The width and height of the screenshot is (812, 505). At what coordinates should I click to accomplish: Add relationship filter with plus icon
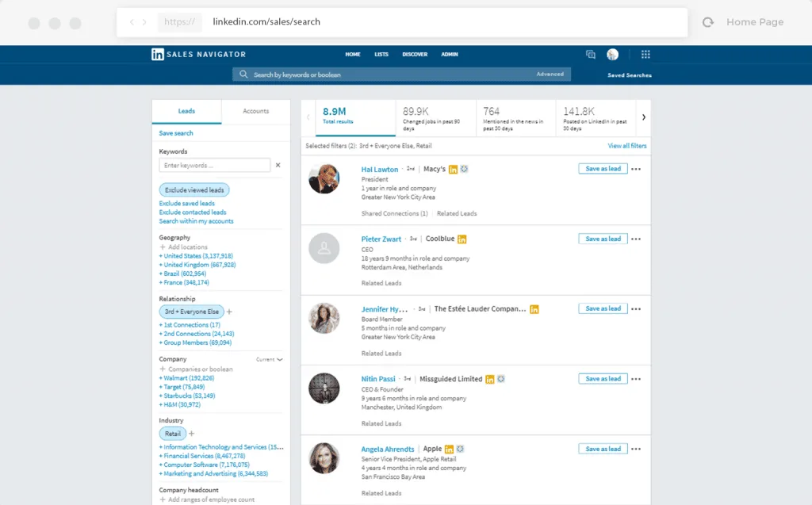229,312
